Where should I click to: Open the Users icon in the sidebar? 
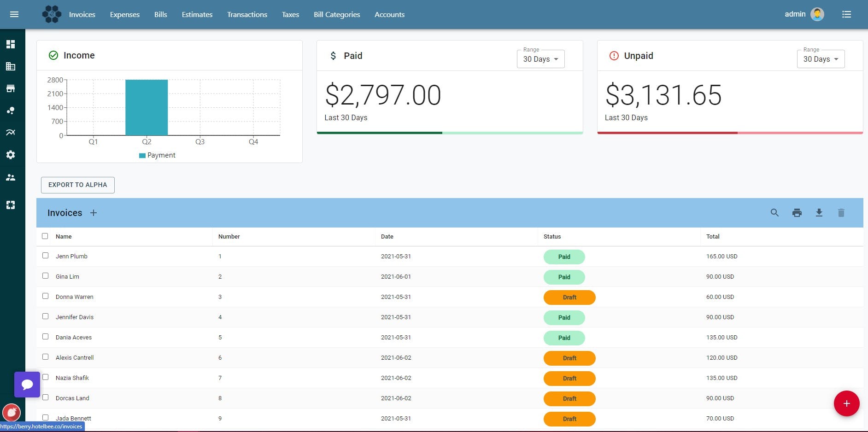point(10,177)
